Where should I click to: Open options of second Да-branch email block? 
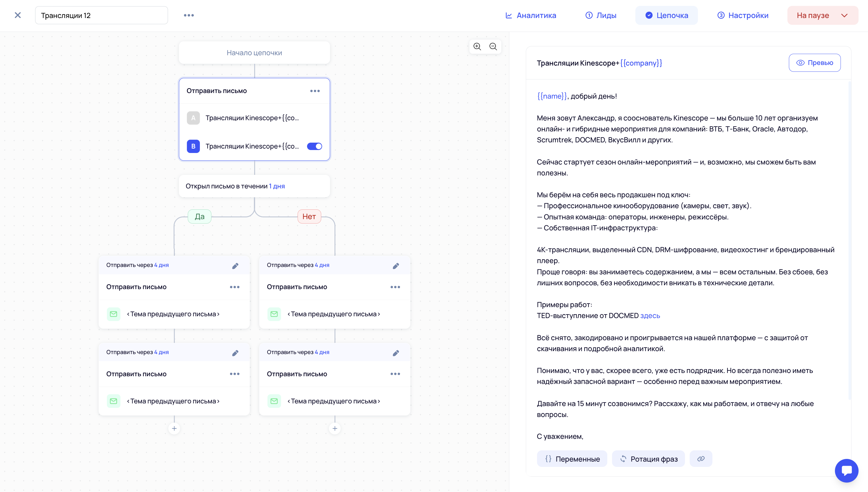(x=235, y=374)
